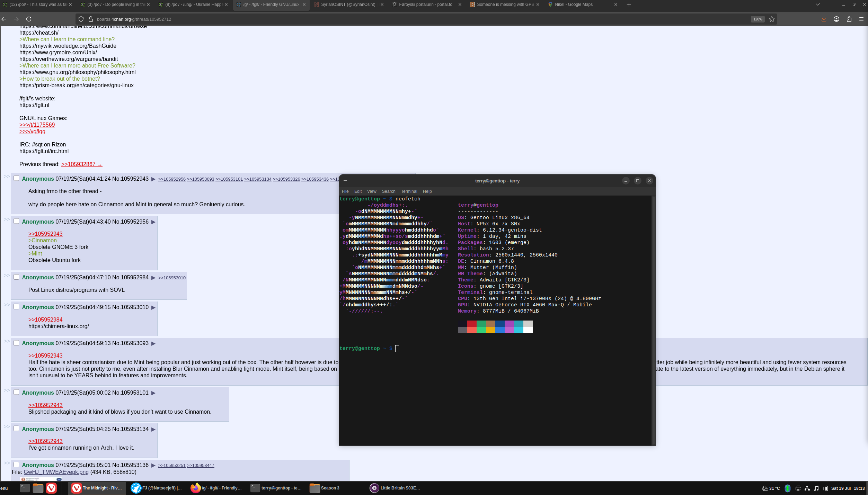Image resolution: width=868 pixels, height=495 pixels.
Task: Open the terminal window hamburger menu
Action: 345,181
